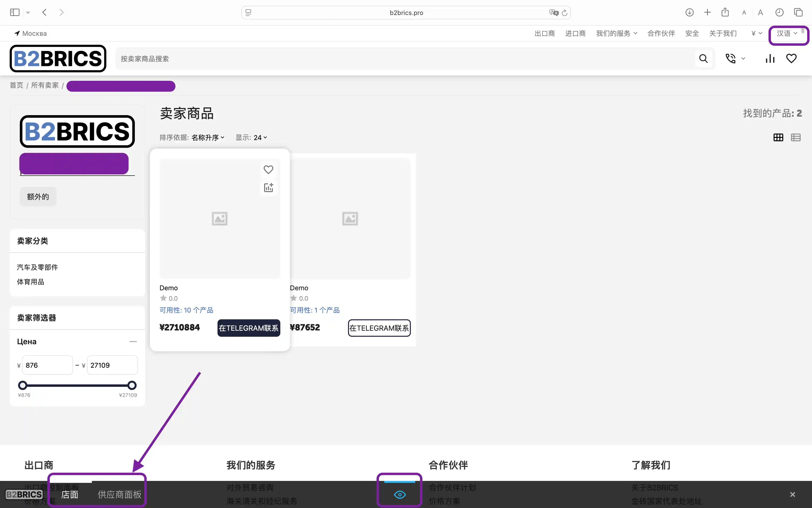812x508 pixels.
Task: Click 在TELEGRAM联系 for ¥2710884 product
Action: click(x=249, y=328)
